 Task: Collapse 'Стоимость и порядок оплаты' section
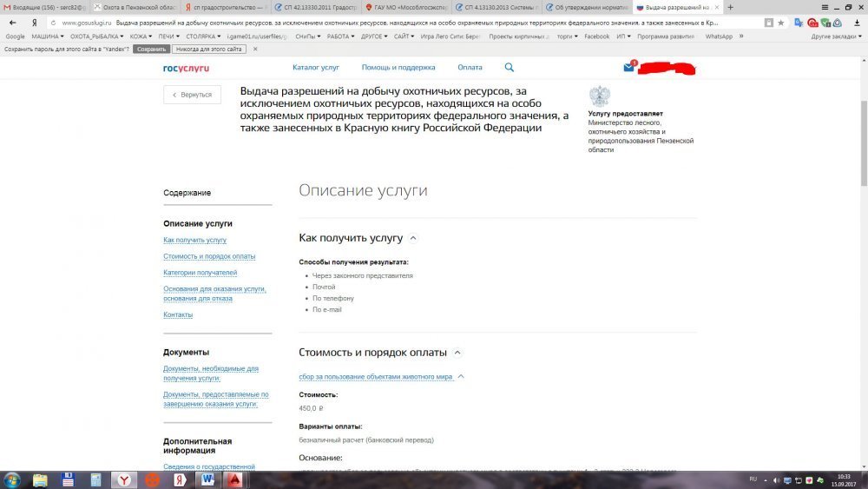(457, 353)
